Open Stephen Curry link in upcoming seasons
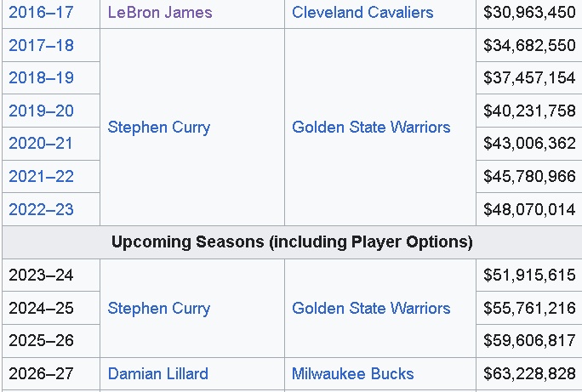The height and width of the screenshot is (392, 582). click(x=159, y=309)
